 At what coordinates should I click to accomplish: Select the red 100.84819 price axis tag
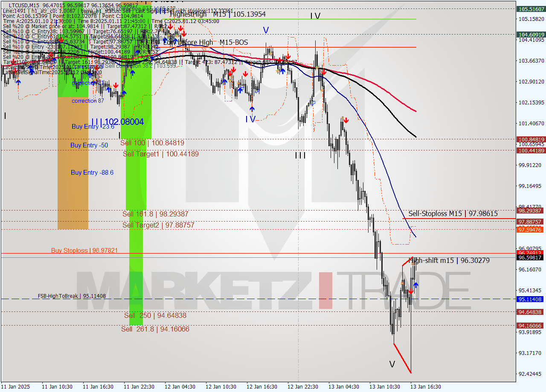tap(531, 139)
